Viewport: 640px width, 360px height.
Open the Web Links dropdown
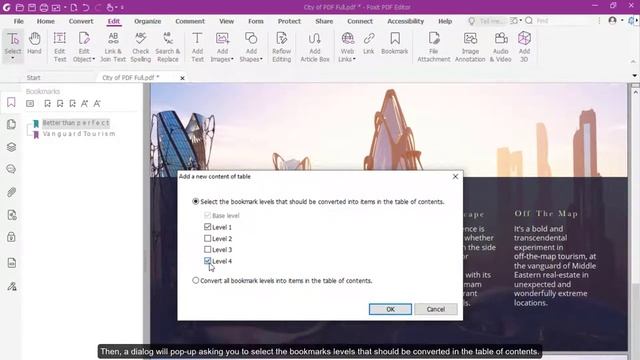click(x=354, y=59)
